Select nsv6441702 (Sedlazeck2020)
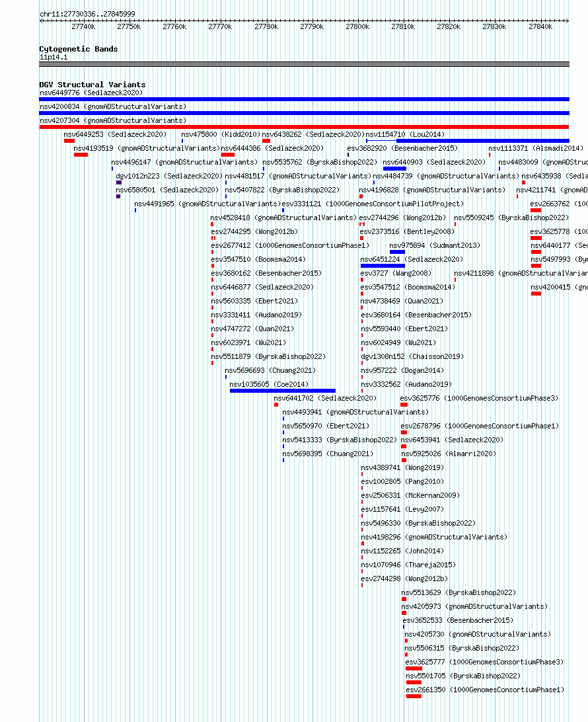The height and width of the screenshot is (722, 588). (x=325, y=398)
